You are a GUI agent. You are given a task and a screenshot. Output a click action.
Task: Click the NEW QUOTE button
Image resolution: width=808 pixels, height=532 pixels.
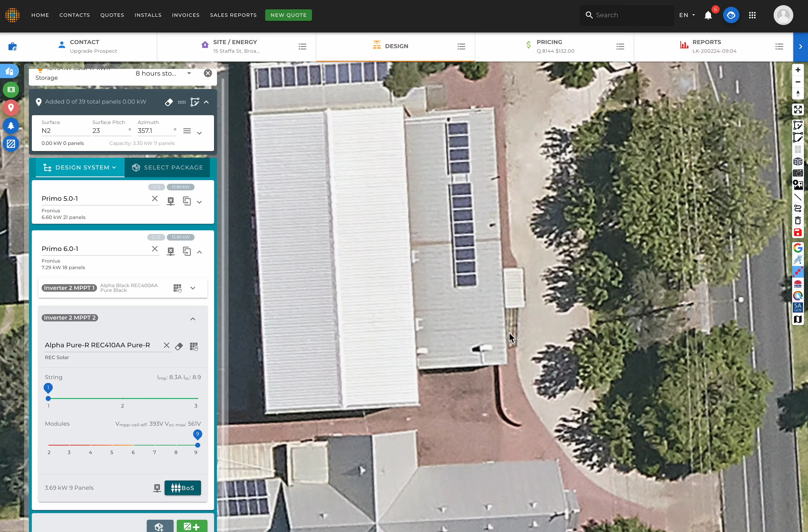click(288, 15)
